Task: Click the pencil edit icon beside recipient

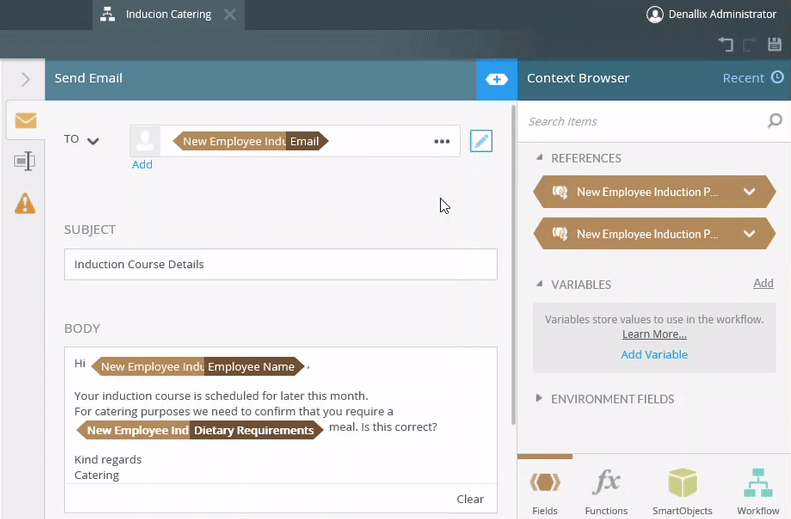Action: [481, 141]
